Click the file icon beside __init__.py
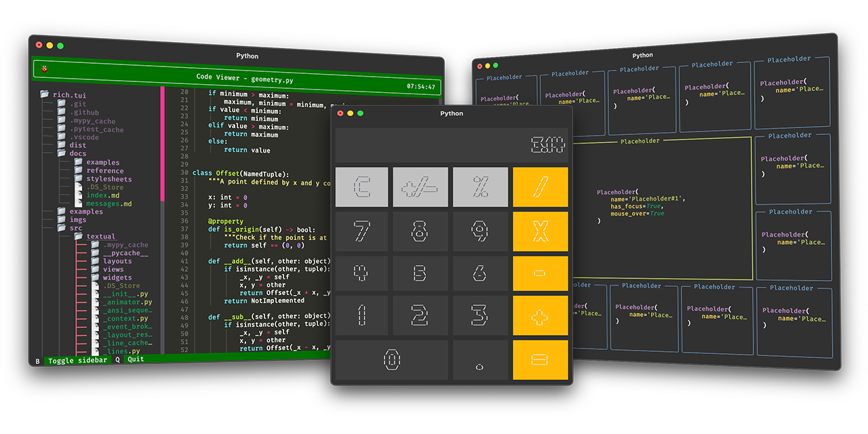The image size is (868, 434). pos(95,294)
